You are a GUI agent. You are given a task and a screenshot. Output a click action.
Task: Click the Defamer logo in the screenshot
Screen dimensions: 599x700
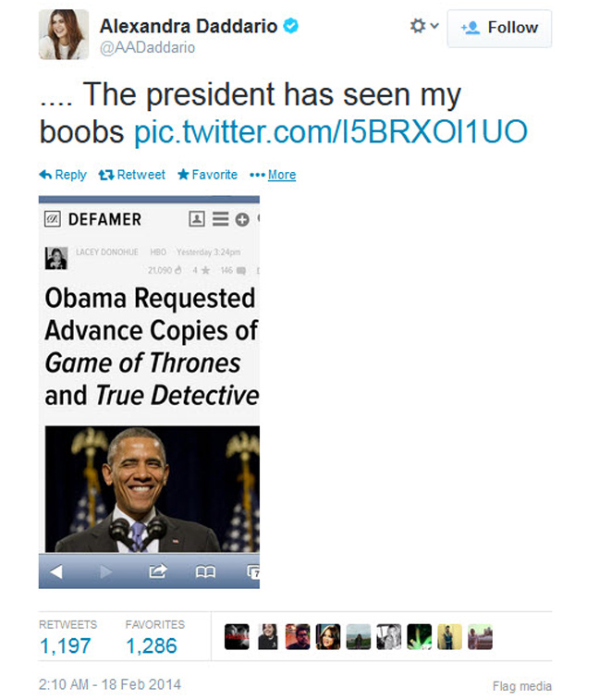tap(93, 219)
